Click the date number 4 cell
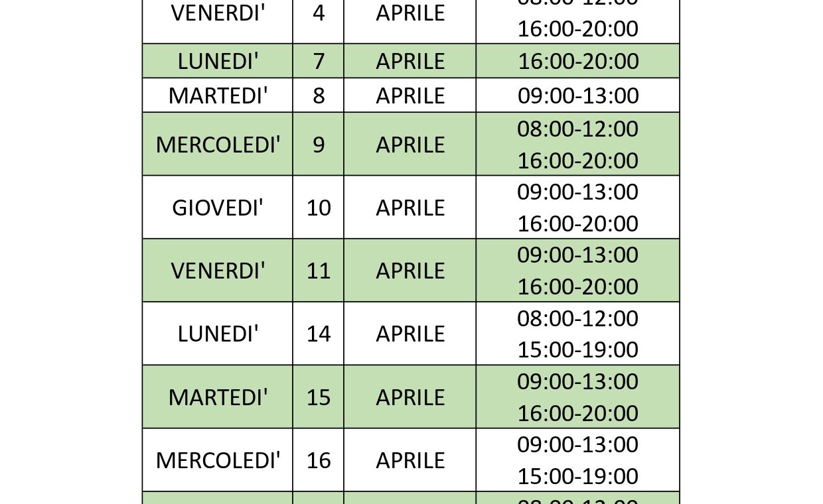 tap(319, 13)
